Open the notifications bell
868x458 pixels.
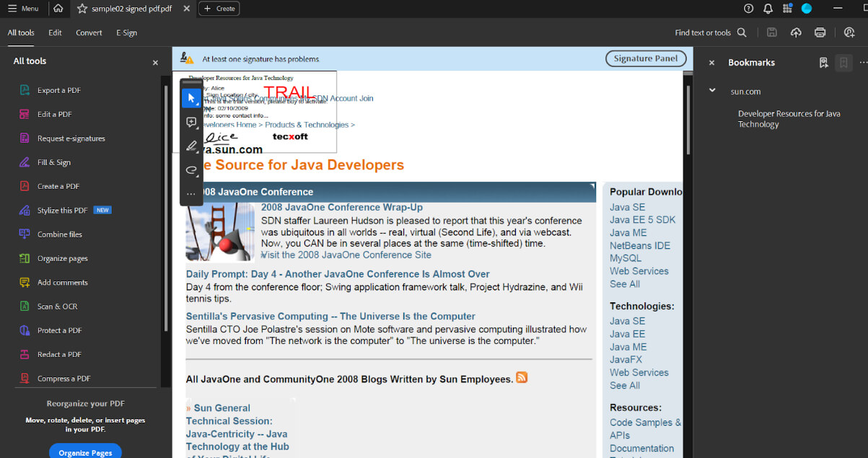click(x=767, y=8)
